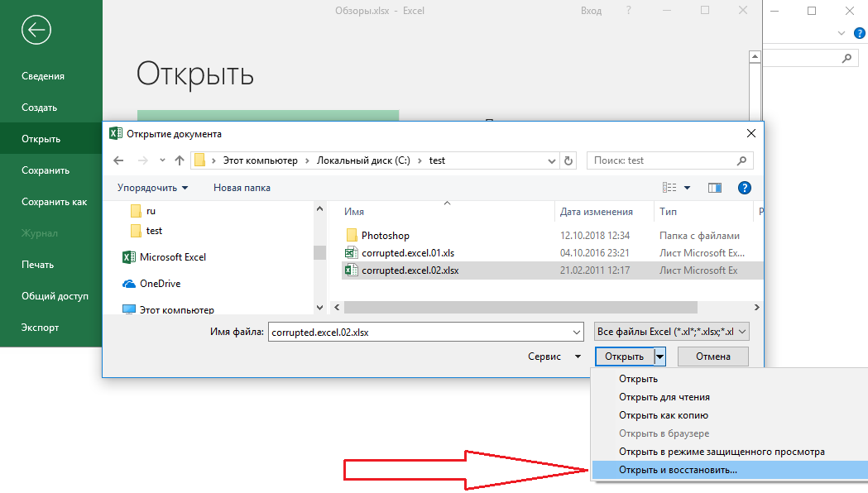The image size is (868, 493).
Task: Choose Открыть from the dropdown menu
Action: [638, 379]
